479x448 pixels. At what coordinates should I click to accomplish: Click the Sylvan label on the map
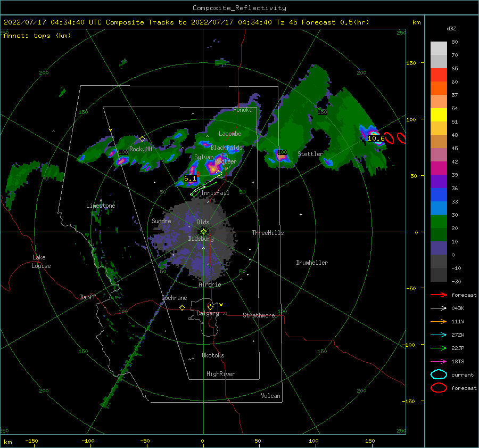click(204, 157)
